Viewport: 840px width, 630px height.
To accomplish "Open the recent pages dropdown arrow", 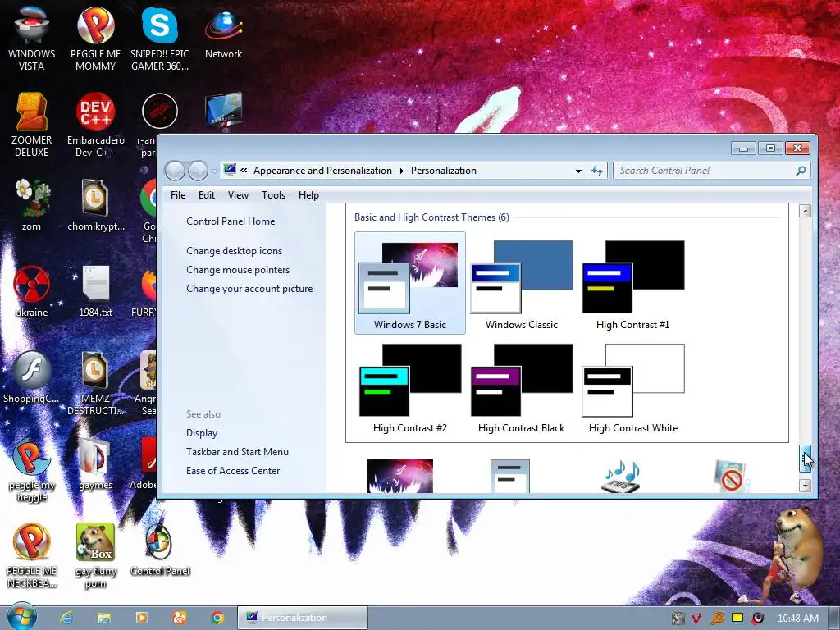I will pos(214,171).
